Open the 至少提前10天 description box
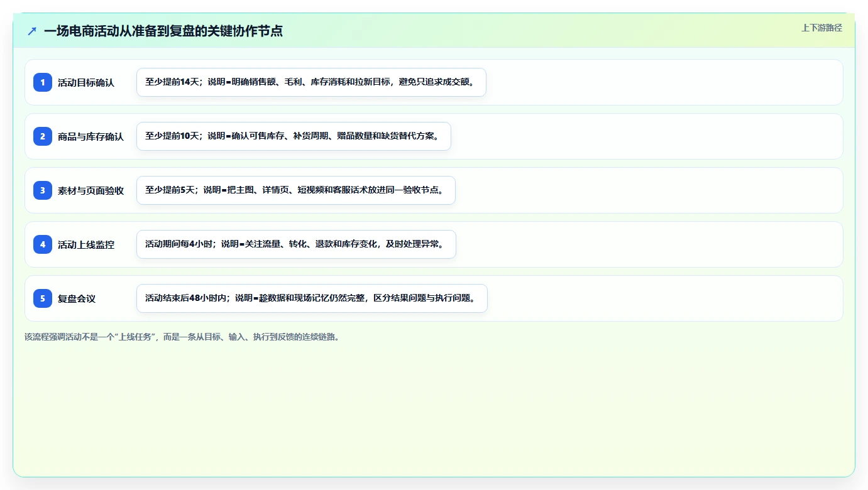This screenshot has height=490, width=868. pos(294,136)
